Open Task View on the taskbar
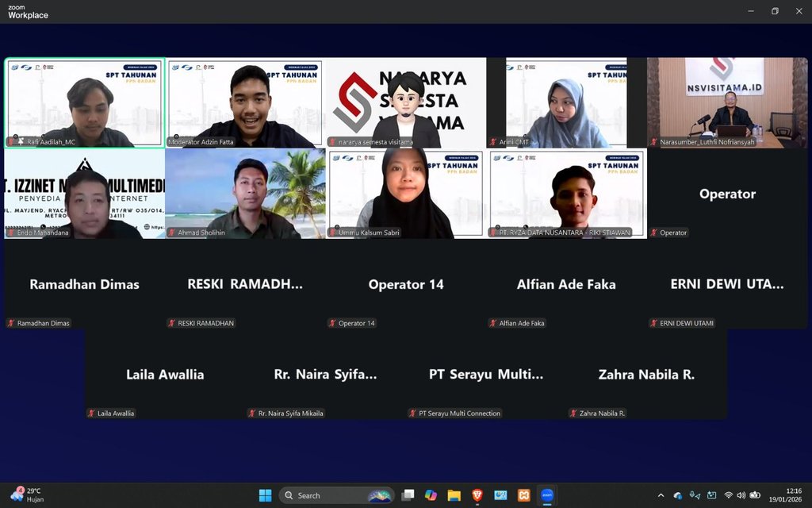 pyautogui.click(x=408, y=495)
